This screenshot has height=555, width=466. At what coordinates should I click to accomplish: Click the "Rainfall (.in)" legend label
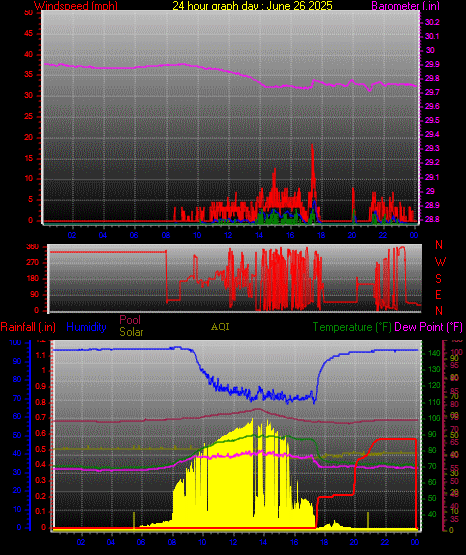click(28, 327)
